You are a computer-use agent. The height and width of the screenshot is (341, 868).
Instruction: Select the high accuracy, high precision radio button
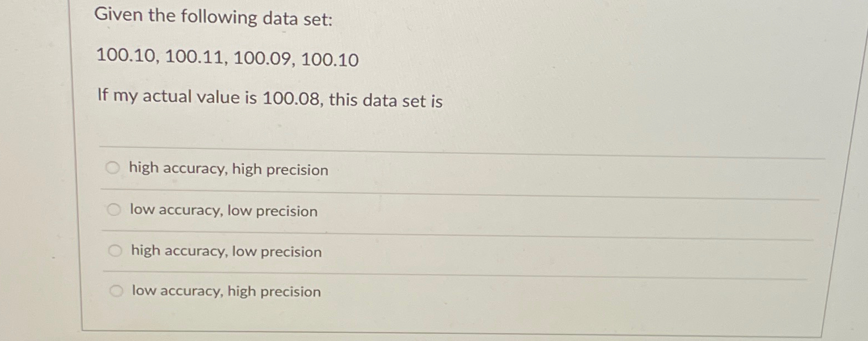[x=113, y=167]
